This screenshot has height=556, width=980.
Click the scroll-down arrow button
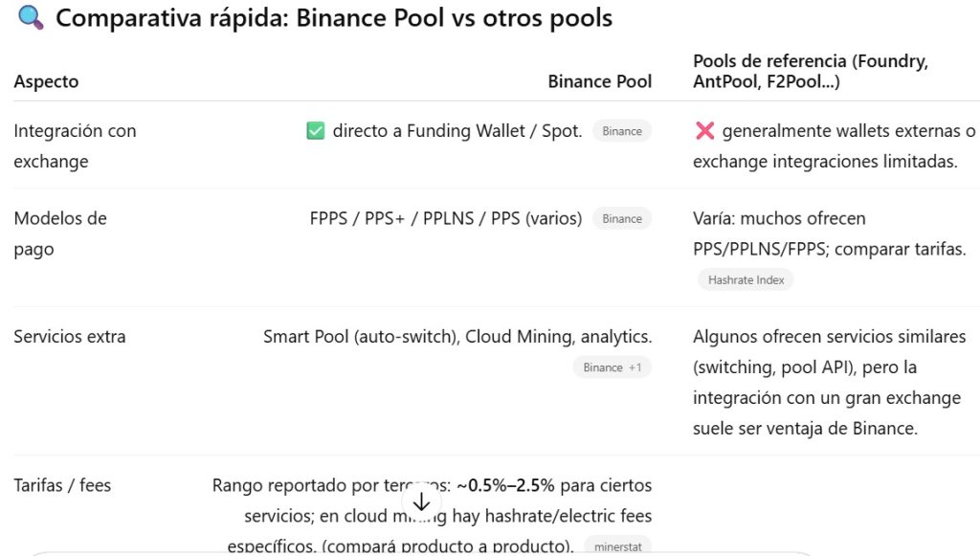tap(421, 502)
